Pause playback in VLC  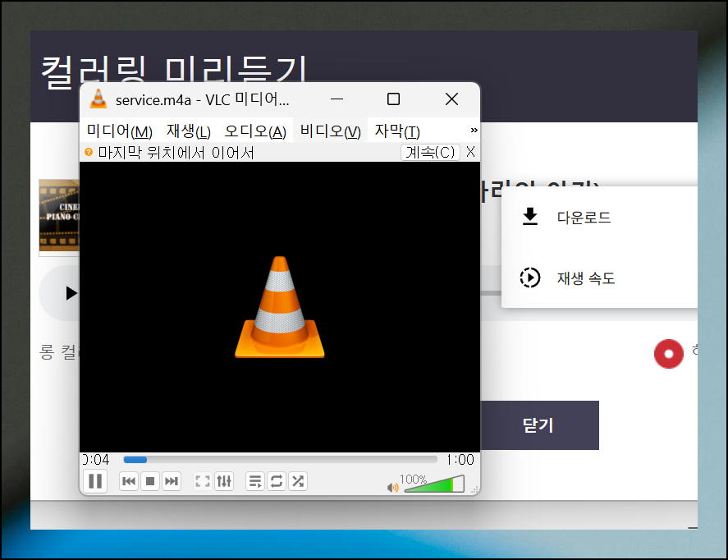(x=95, y=481)
